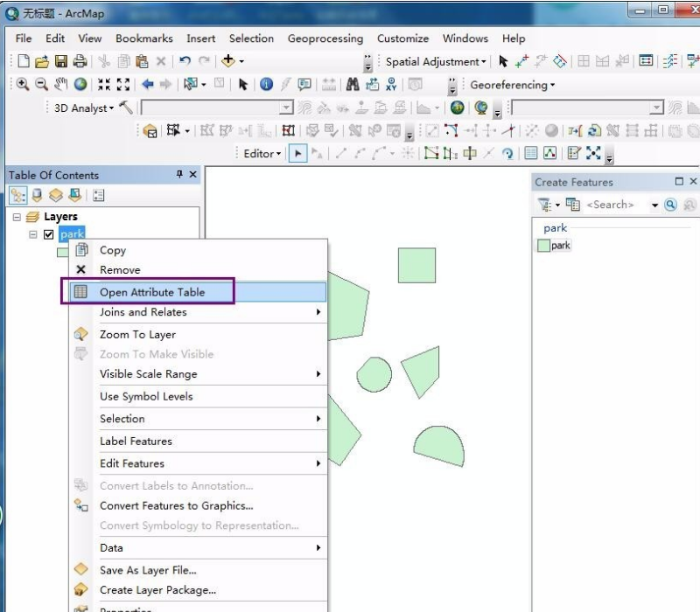Click the List By Visibility icon
Image resolution: width=700 pixels, height=612 pixels.
pyautogui.click(x=56, y=195)
